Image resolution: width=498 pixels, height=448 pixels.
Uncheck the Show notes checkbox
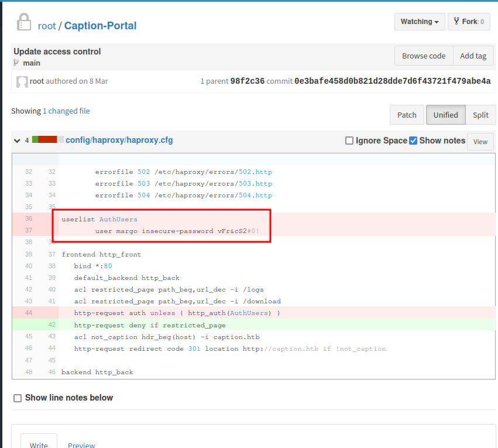[x=413, y=141]
